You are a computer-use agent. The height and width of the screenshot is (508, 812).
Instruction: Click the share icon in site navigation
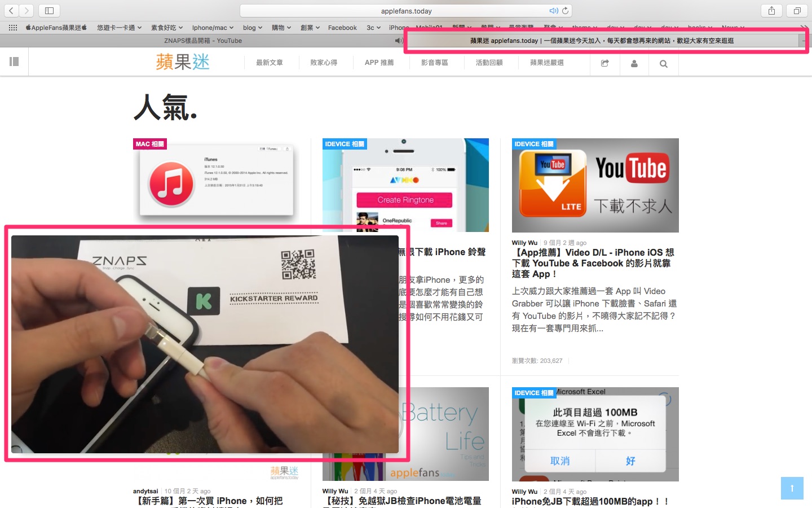tap(605, 64)
